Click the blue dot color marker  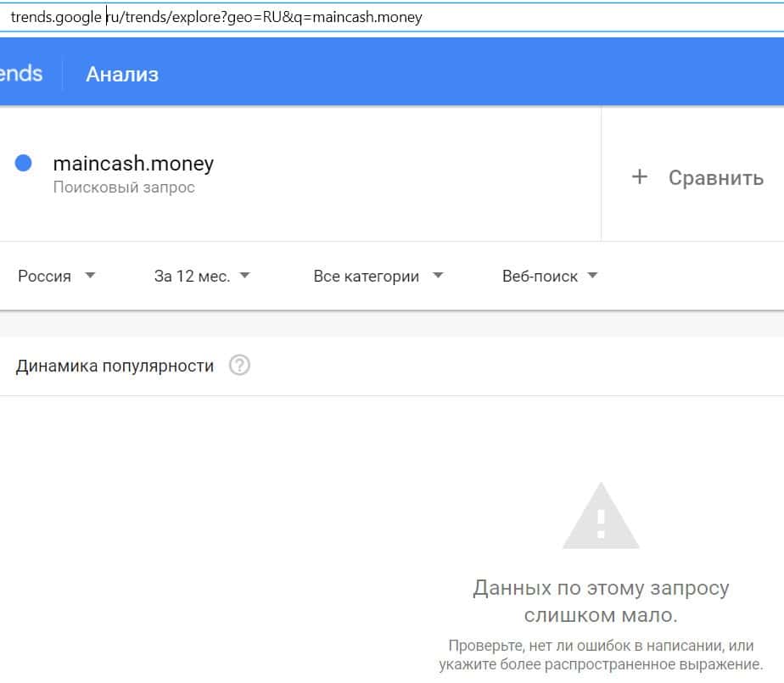24,163
